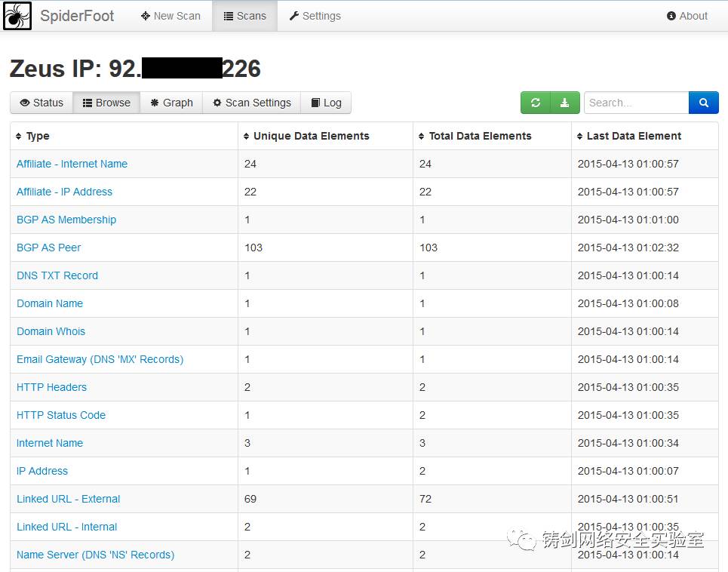Click the 69 unique count in Linked URL - External row
728x572 pixels.
[x=250, y=499]
